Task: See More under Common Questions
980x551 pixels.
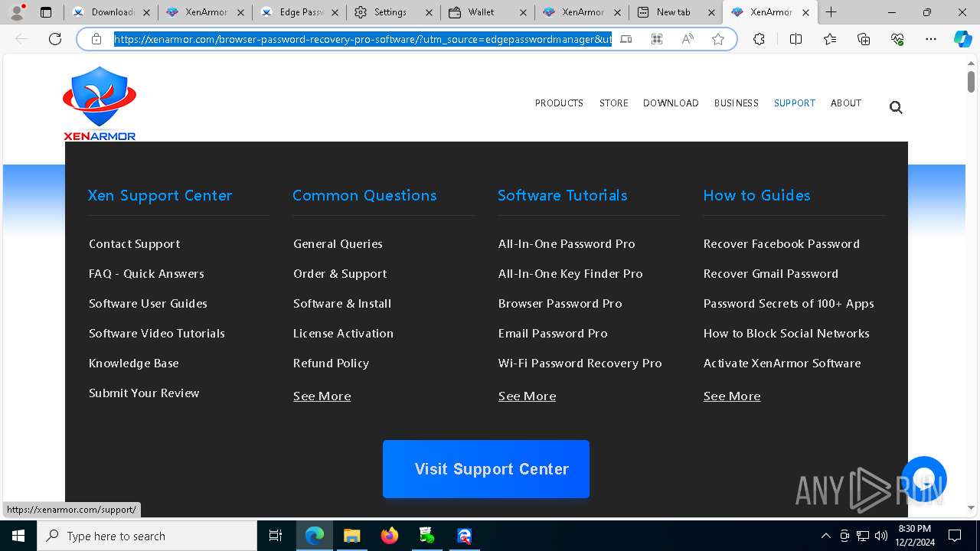Action: (x=322, y=396)
